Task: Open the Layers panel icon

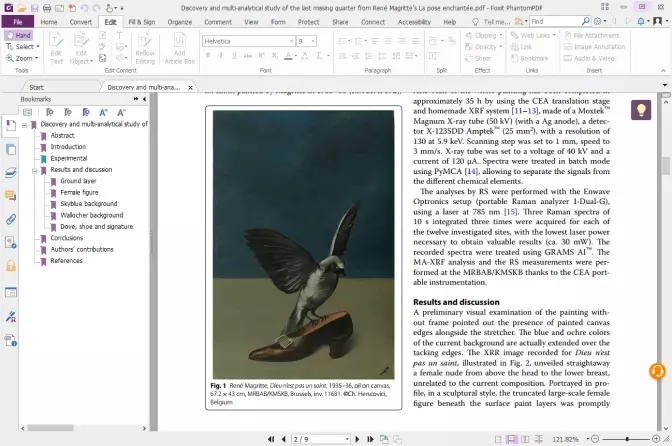Action: [10, 172]
